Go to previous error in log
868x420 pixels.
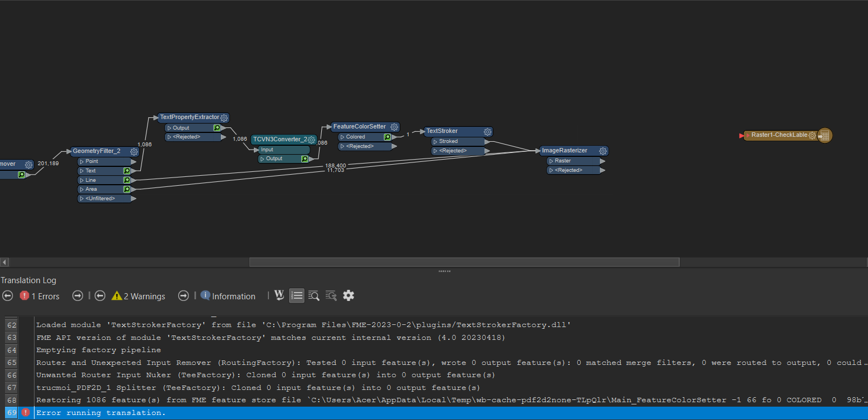pos(7,296)
